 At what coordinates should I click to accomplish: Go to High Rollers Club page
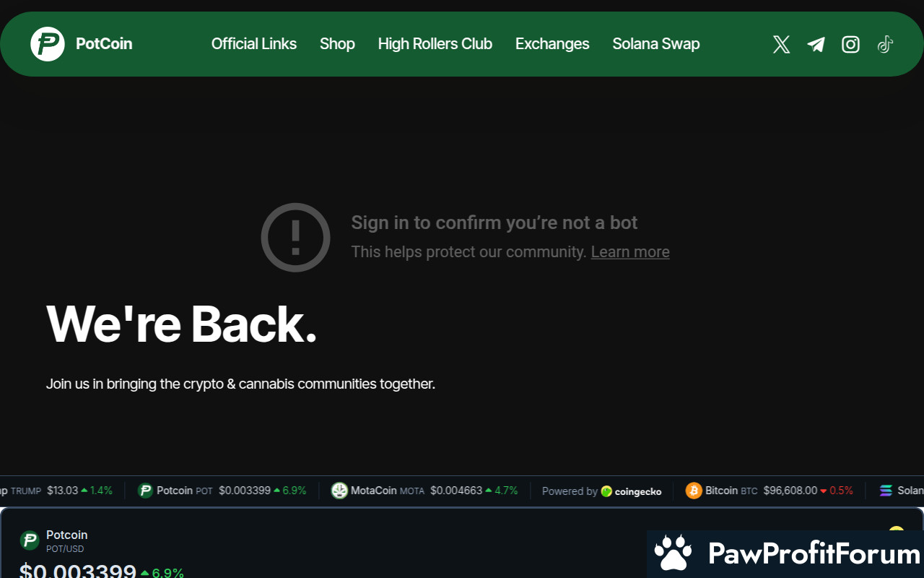point(435,44)
